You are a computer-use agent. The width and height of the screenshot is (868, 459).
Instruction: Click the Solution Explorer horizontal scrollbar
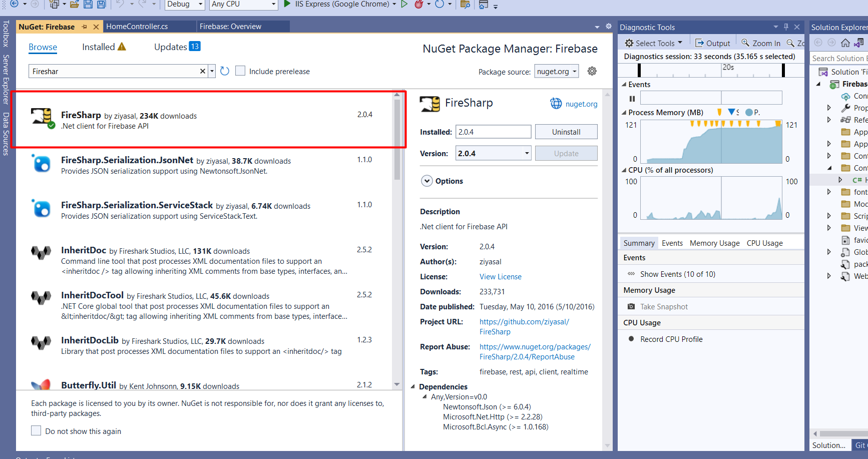(x=843, y=433)
